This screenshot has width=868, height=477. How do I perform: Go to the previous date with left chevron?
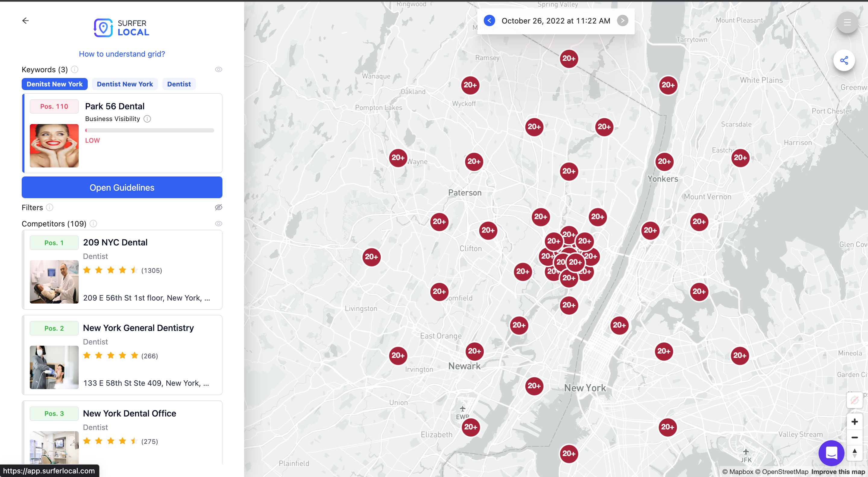click(489, 20)
